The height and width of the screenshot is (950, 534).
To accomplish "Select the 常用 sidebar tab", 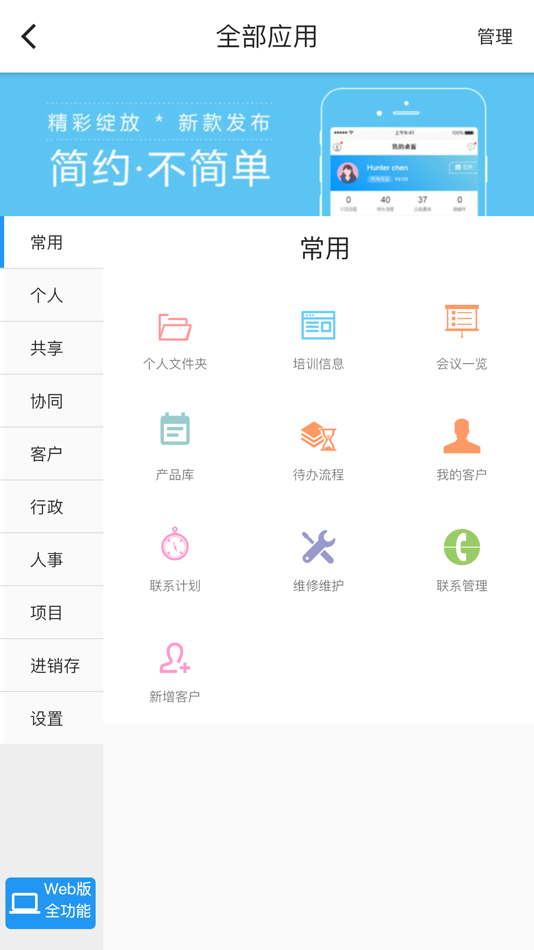I will 52,242.
